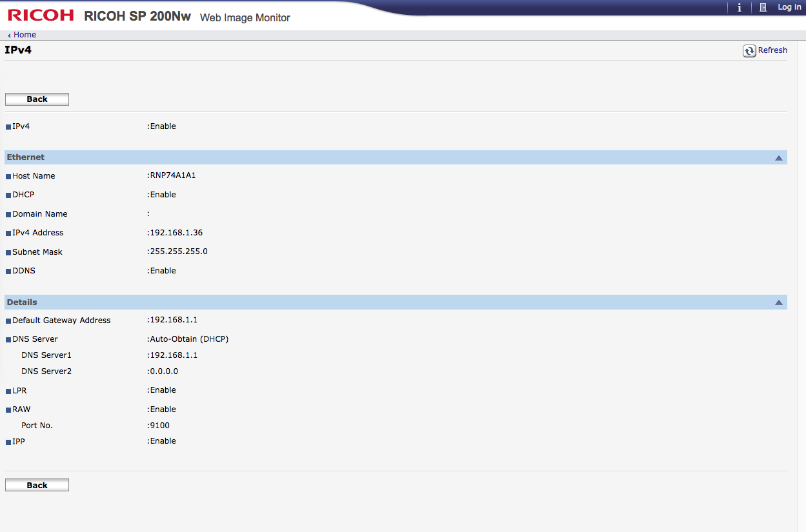Click the Domain Name label

click(40, 214)
